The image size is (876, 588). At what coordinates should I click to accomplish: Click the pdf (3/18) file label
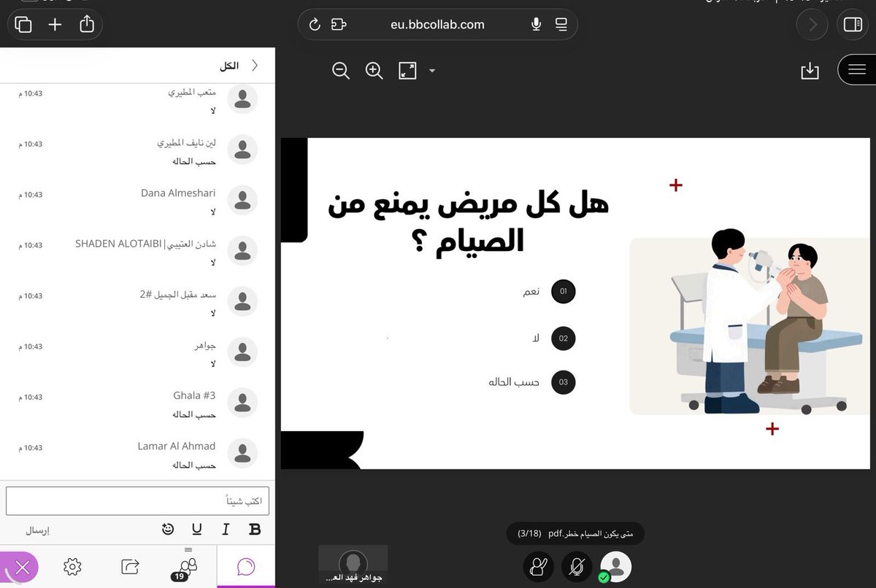point(575,534)
